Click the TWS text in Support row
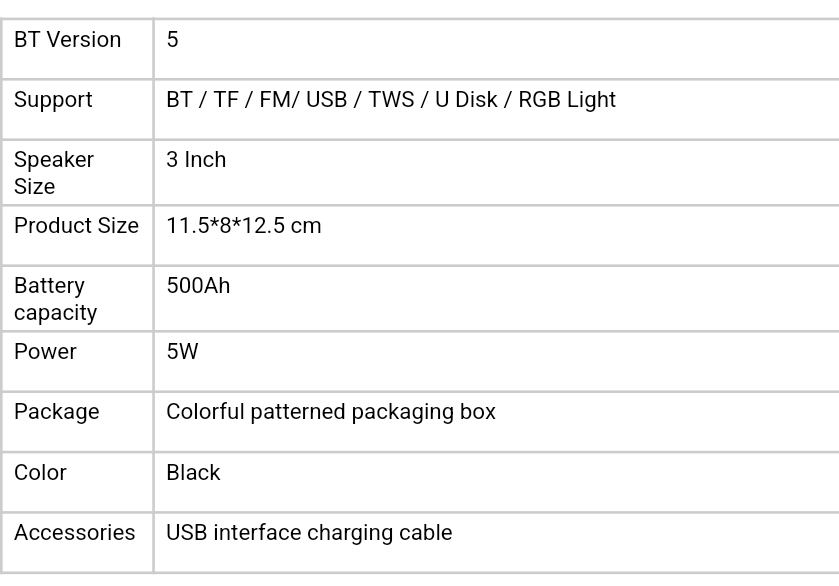839x586 pixels. tap(391, 100)
